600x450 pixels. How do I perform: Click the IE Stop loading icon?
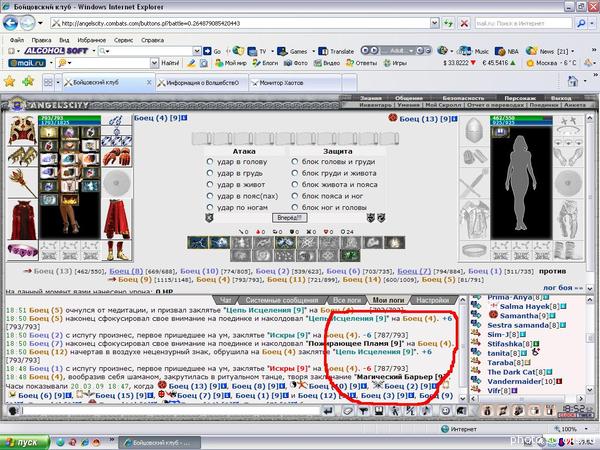tap(464, 23)
